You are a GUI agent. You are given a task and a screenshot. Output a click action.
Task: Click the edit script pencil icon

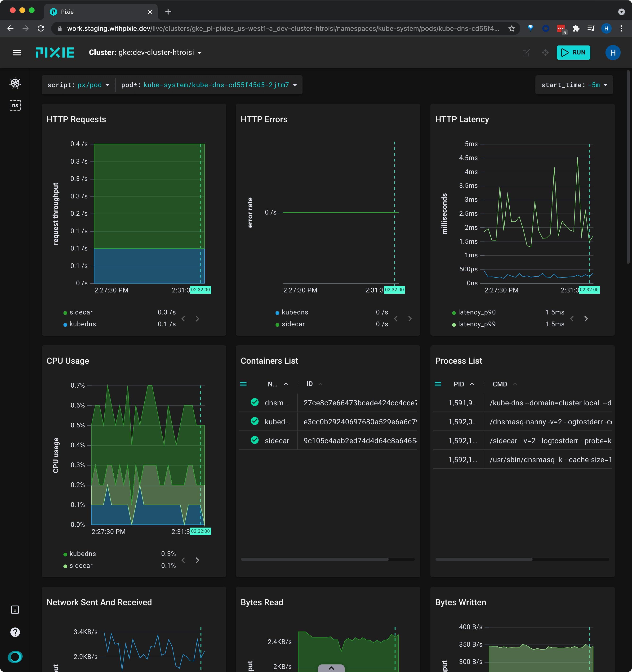(x=526, y=53)
